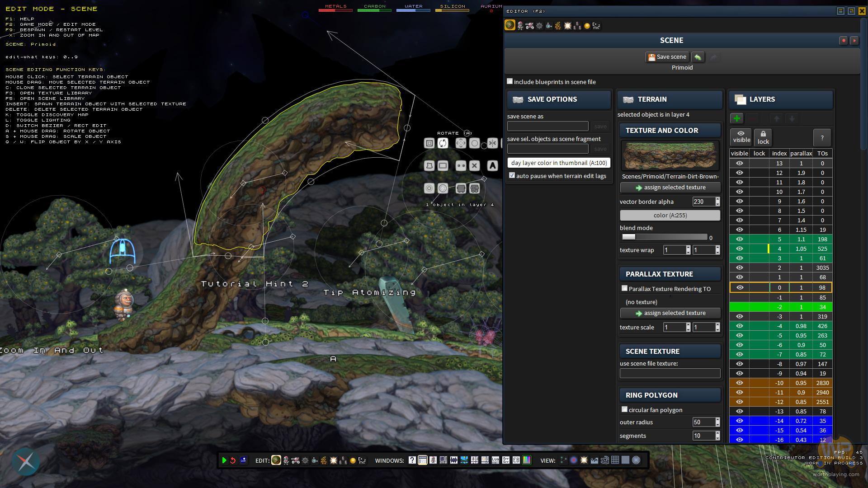Enable circular fan polygon checkbox
The image size is (868, 488).
[x=624, y=409]
